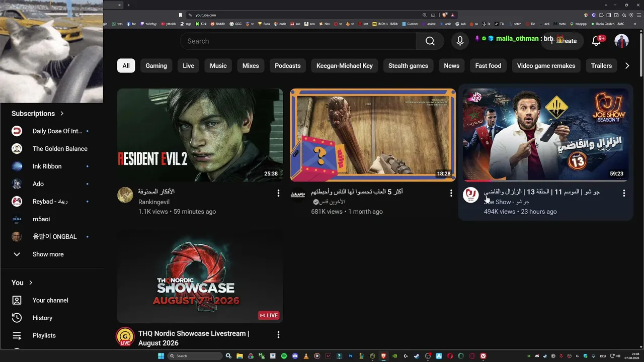Select the Podcasts filter chip
The width and height of the screenshot is (644, 362).
[x=288, y=66]
